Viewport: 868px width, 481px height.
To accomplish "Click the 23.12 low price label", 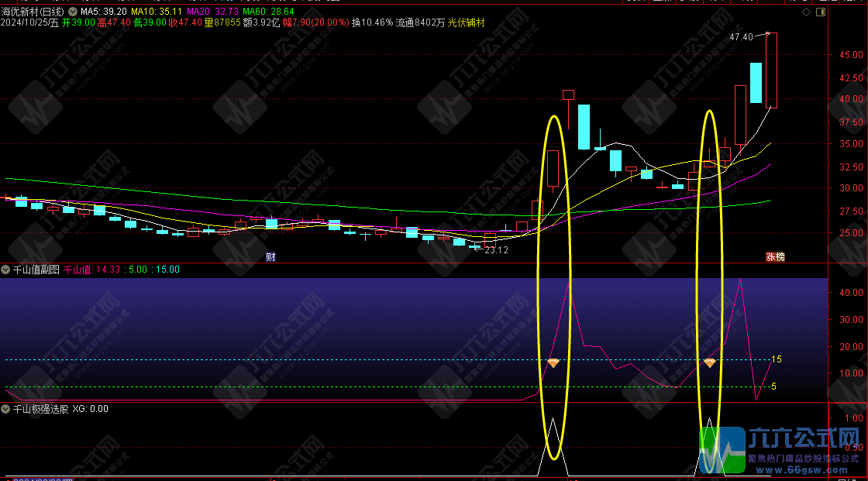I will click(x=496, y=249).
